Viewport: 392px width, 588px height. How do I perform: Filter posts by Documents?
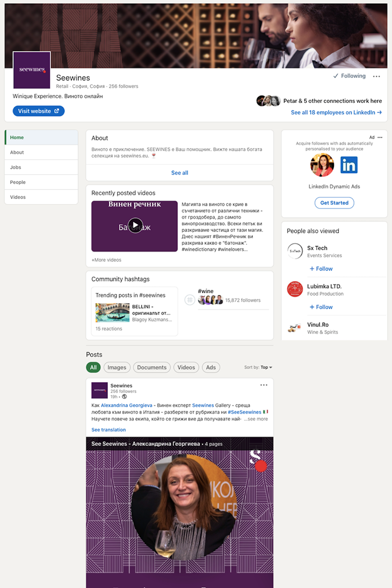coord(152,367)
